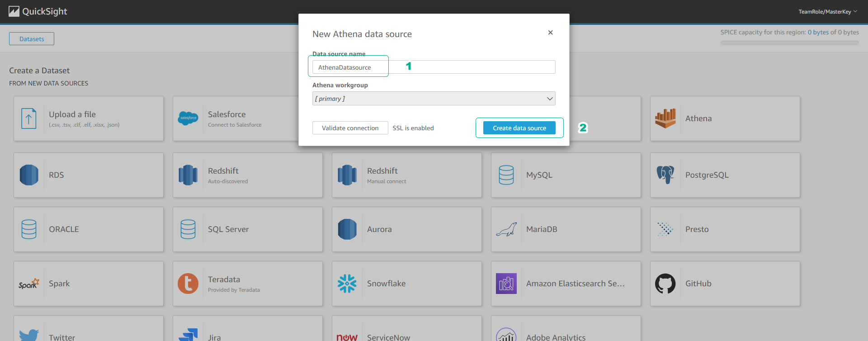
Task: Click the Datasets button
Action: point(32,39)
